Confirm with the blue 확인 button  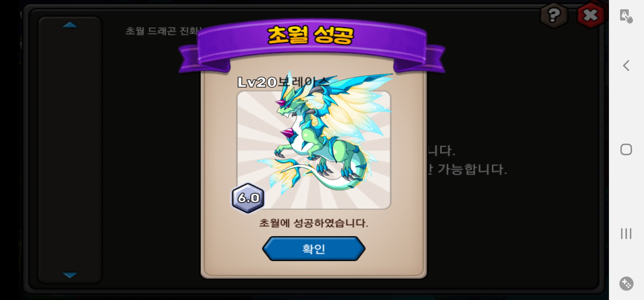314,249
